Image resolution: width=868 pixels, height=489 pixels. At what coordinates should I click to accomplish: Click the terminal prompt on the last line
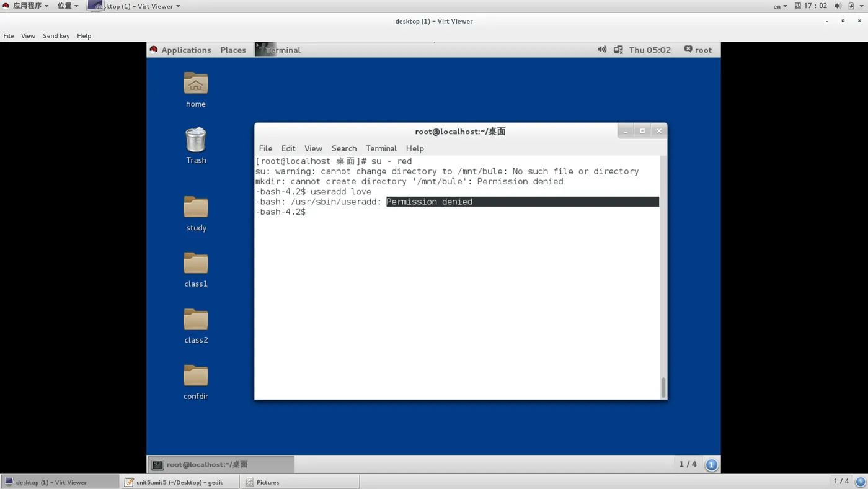(x=280, y=212)
